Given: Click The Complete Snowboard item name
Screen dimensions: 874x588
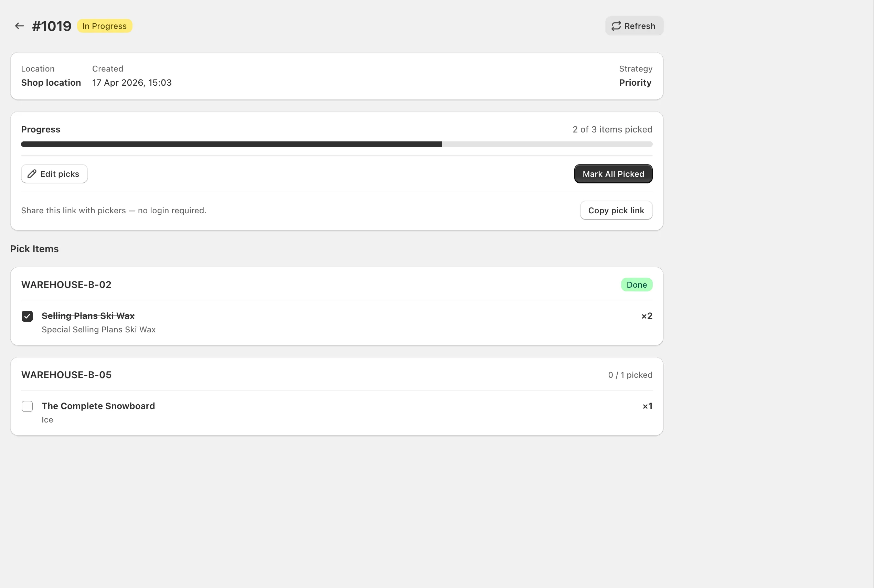Looking at the screenshot, I should pos(98,406).
